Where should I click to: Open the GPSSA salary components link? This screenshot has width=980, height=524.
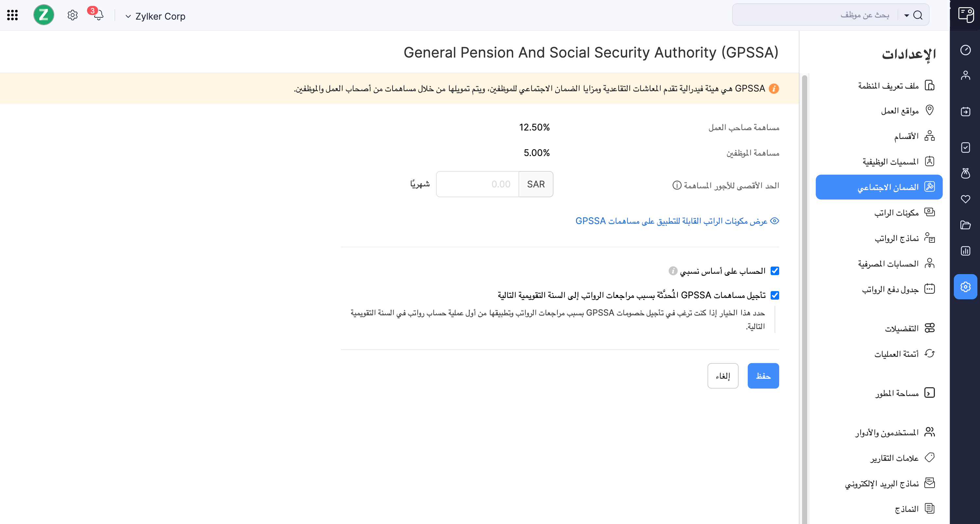coord(675,221)
